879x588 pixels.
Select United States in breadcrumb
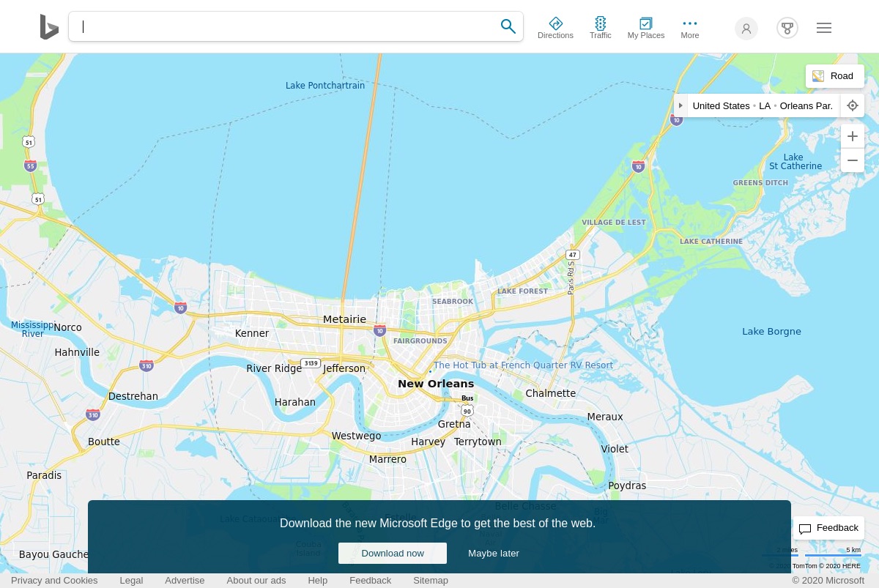721,105
